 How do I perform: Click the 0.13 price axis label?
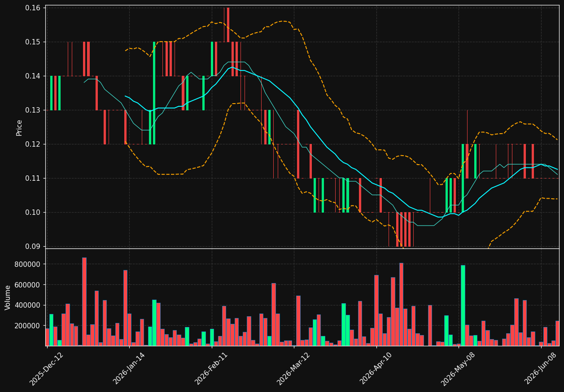[33, 110]
